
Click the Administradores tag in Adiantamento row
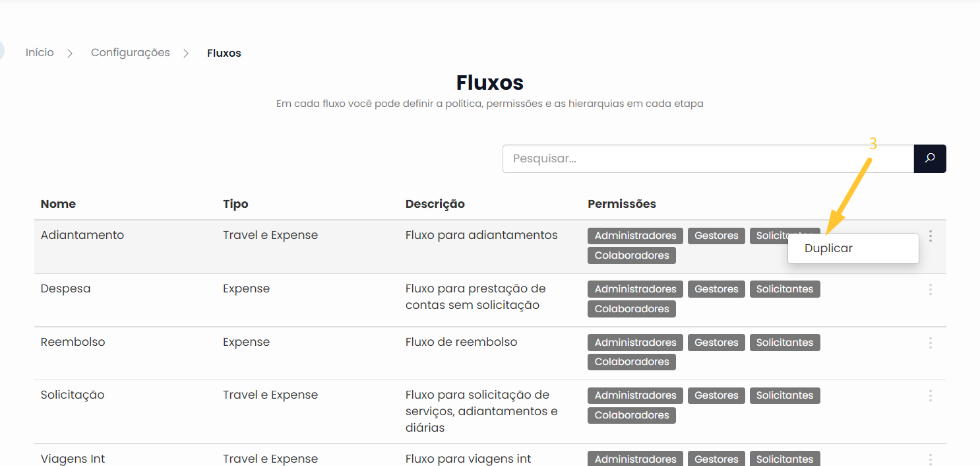pyautogui.click(x=635, y=236)
